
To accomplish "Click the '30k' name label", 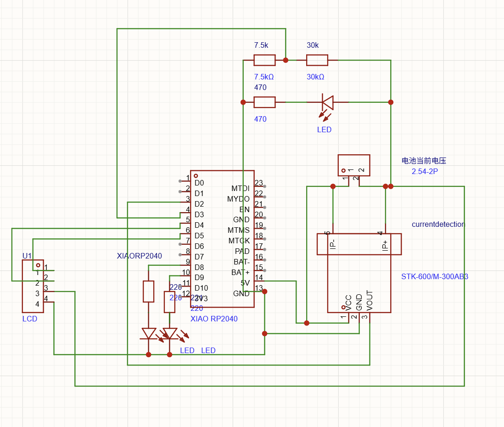I will click(313, 45).
